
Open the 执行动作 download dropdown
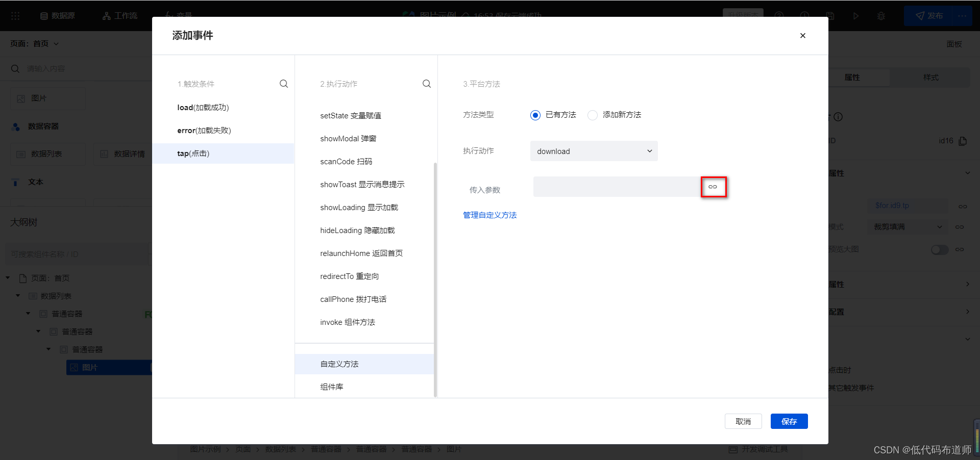[594, 151]
